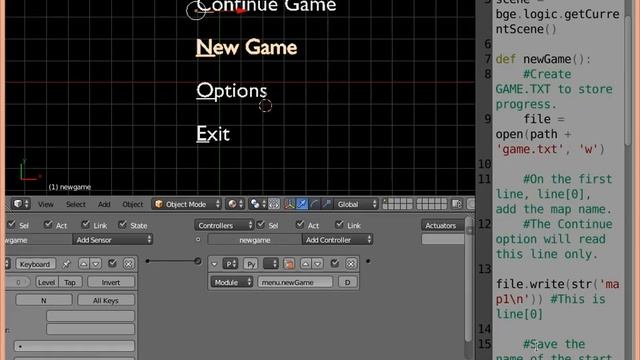Select the translate manipulator arrow
This screenshot has width=640, height=360.
point(302,204)
